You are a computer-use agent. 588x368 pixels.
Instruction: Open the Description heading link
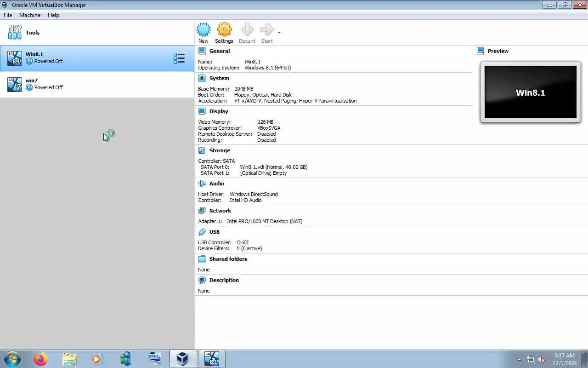224,280
